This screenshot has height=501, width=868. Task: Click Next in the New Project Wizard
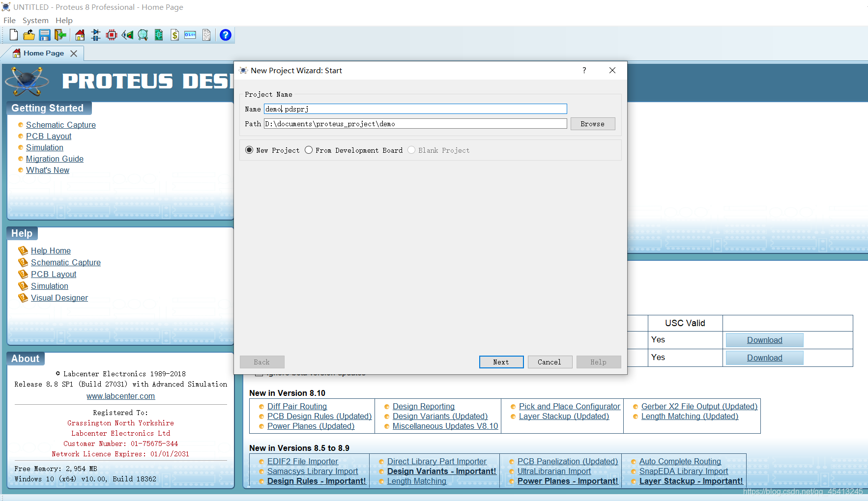click(501, 362)
